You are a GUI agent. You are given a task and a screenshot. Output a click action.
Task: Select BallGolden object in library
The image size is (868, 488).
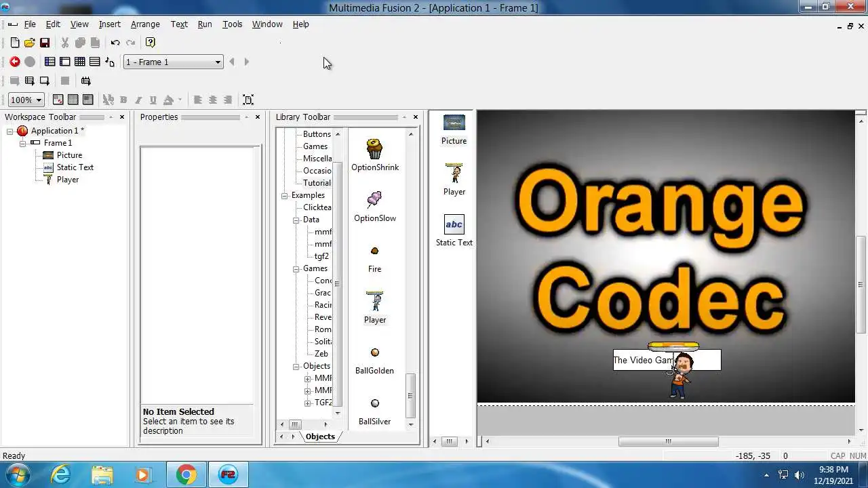point(374,361)
